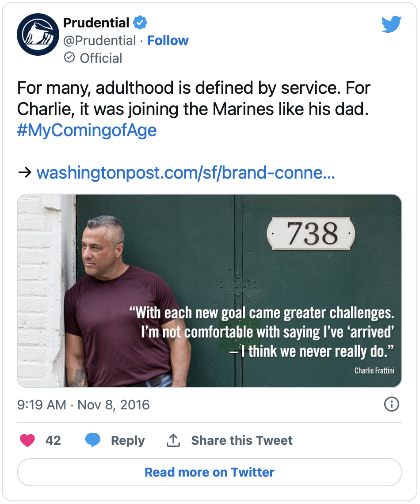Open the Charlie Frattini photo

[x=209, y=290]
